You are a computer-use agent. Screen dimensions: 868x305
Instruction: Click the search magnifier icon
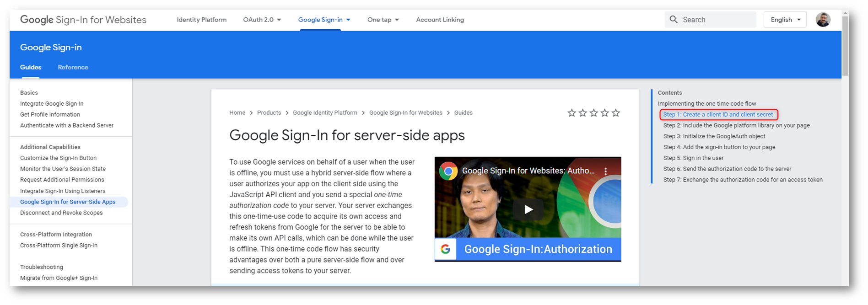[673, 19]
